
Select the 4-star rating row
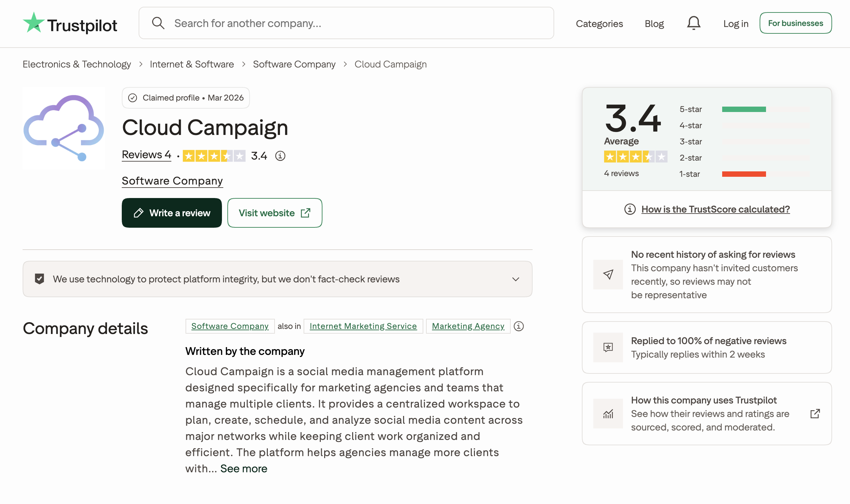(744, 125)
